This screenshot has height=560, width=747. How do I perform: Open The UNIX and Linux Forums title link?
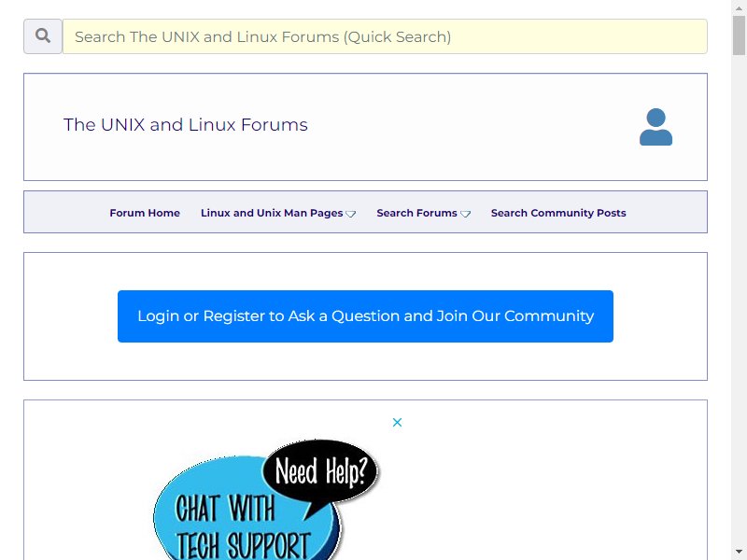click(185, 125)
